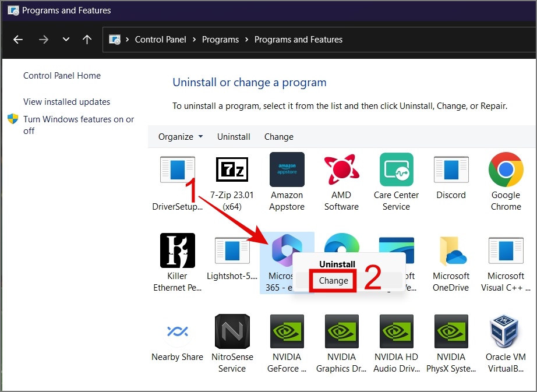
Task: Go back using the back arrow
Action: (x=18, y=40)
